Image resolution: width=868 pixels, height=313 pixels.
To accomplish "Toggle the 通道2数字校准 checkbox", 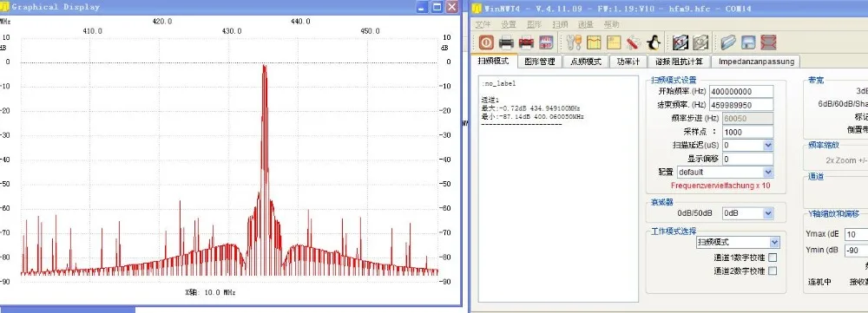I will (x=773, y=271).
